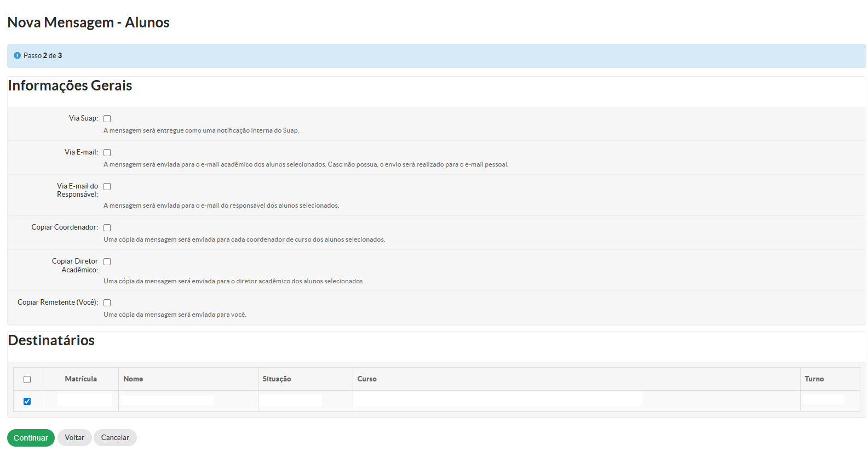Uncheck the first recipient row checkbox

pyautogui.click(x=27, y=401)
